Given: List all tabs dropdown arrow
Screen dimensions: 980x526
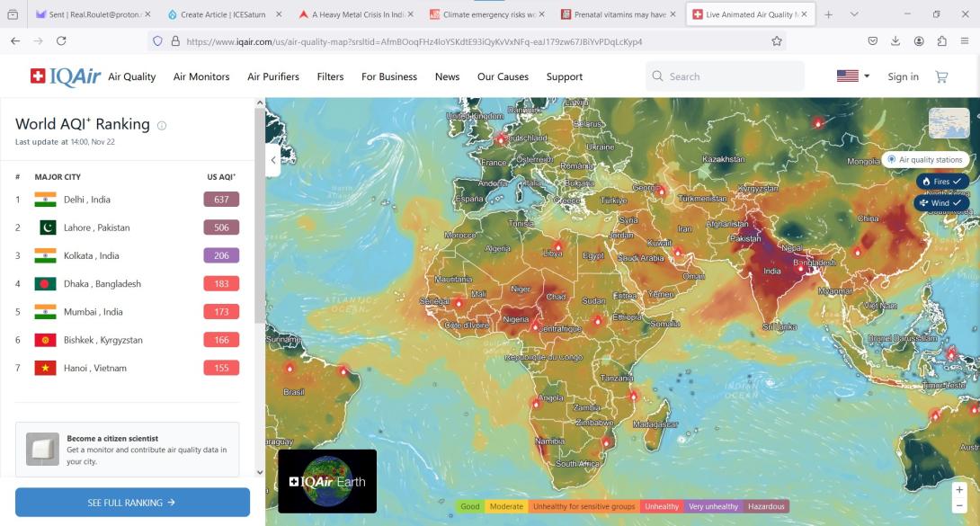Looking at the screenshot, I should (x=854, y=14).
